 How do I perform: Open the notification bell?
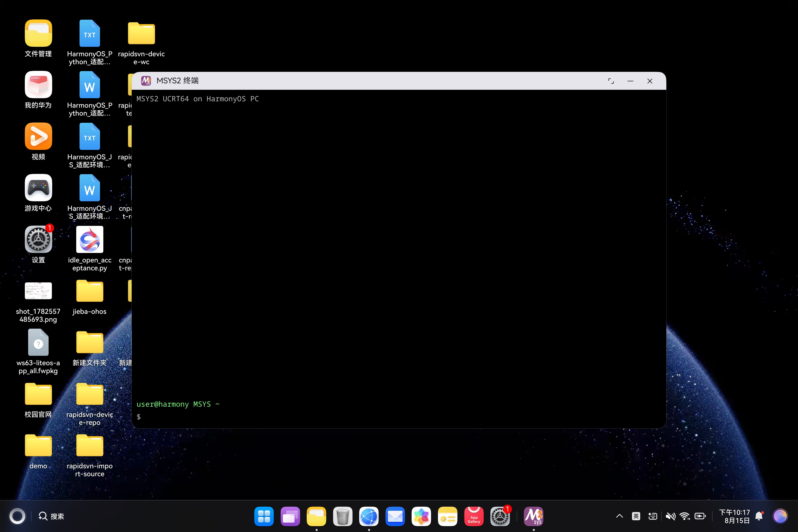pos(759,516)
